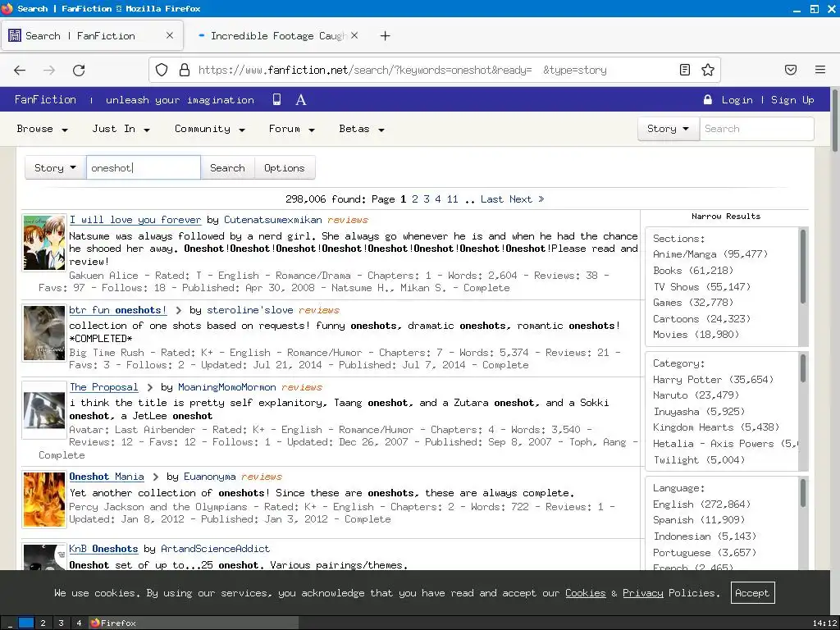Switch to the Incredible Footage tab
The image size is (840, 630).
click(x=276, y=36)
